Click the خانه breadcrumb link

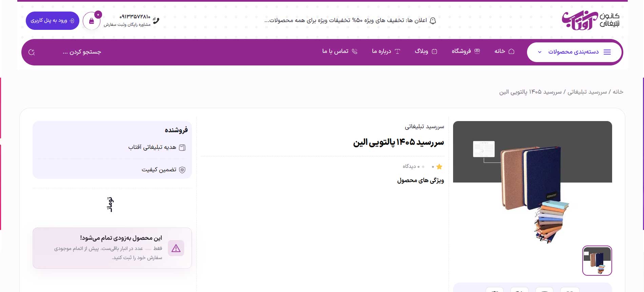pos(618,92)
